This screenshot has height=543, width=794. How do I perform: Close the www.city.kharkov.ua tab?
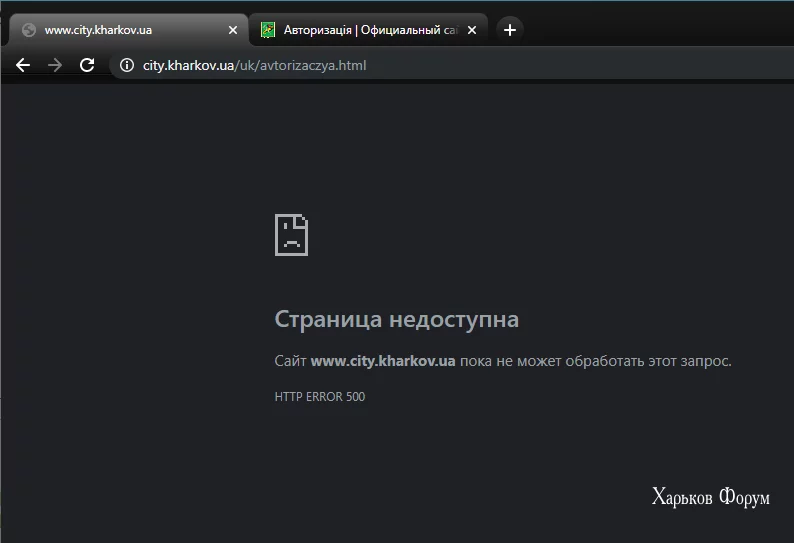pyautogui.click(x=233, y=30)
